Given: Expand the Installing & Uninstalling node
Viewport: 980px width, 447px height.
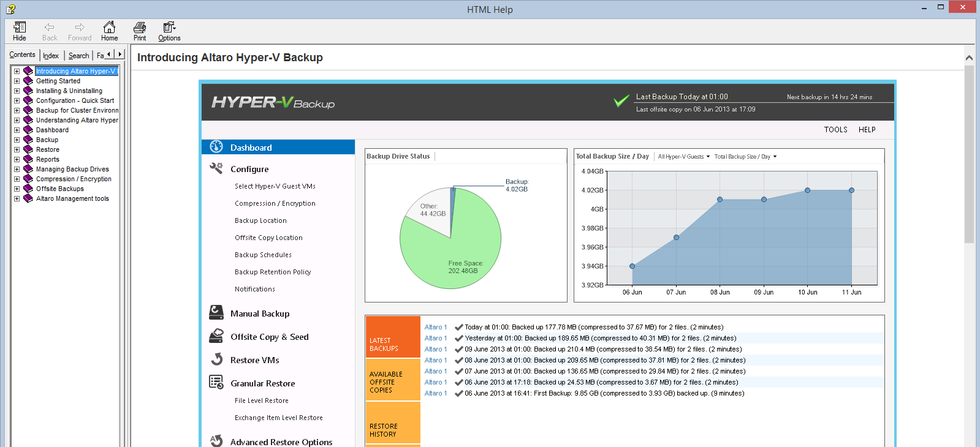Looking at the screenshot, I should (x=17, y=91).
